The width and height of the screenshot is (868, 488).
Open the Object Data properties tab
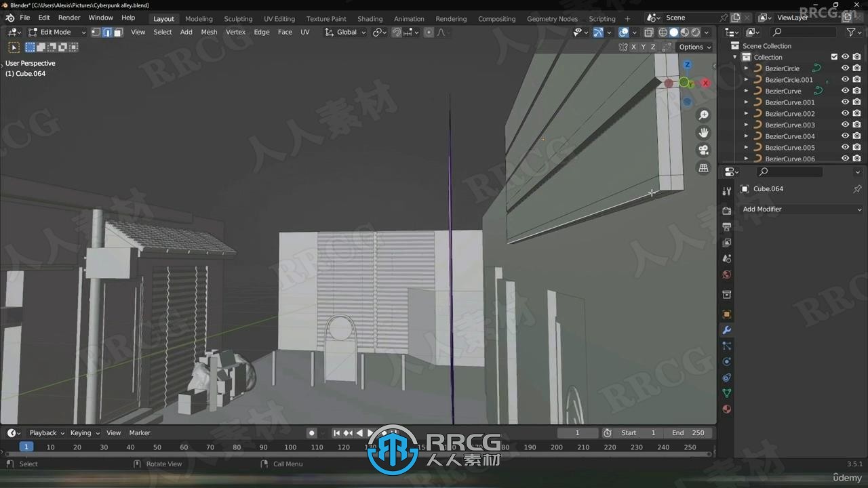(x=727, y=393)
